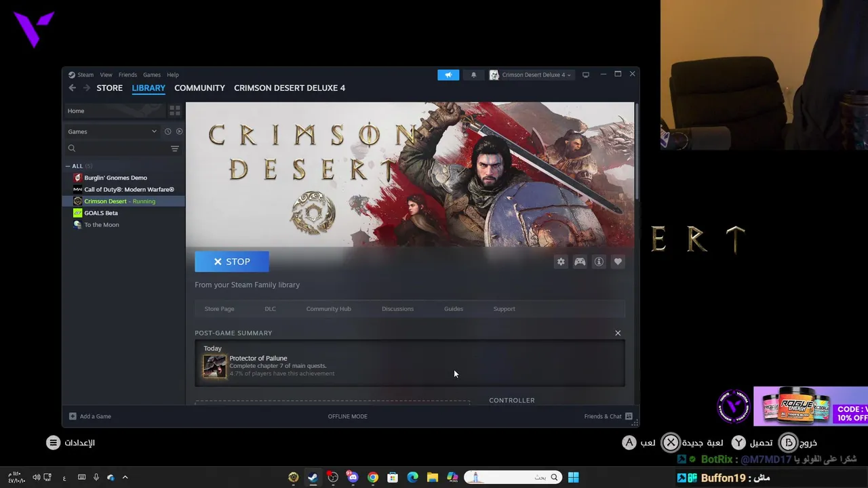The width and height of the screenshot is (868, 488).
Task: Go to the STORE tab
Action: [110, 88]
